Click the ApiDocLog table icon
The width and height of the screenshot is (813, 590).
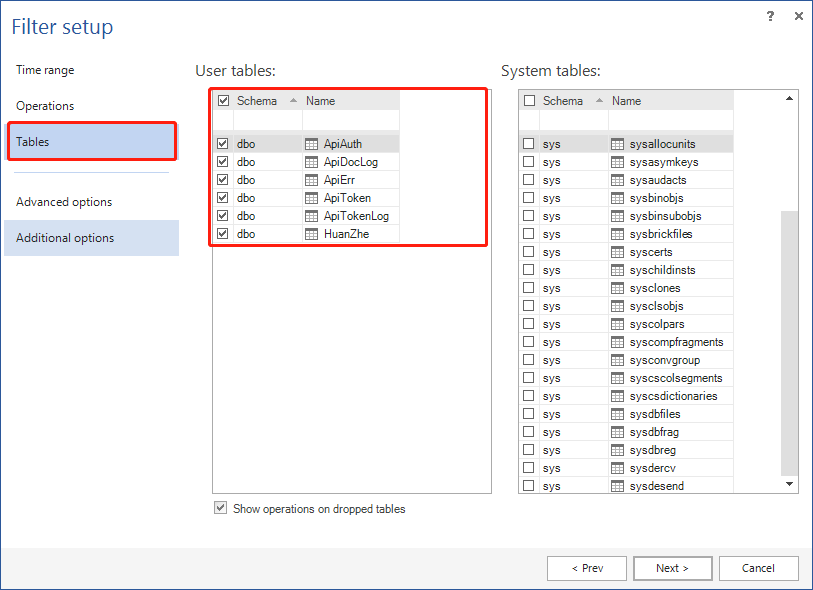(311, 162)
